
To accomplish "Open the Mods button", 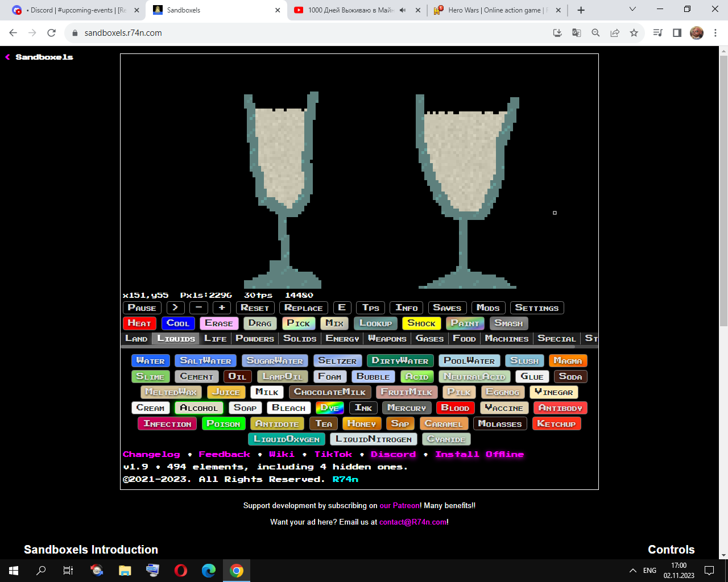I will 489,307.
